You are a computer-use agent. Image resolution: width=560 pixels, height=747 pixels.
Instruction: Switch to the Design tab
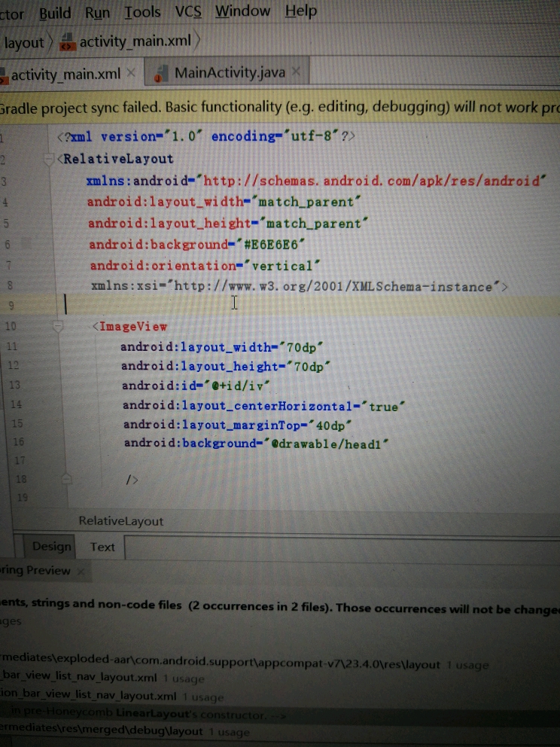point(52,547)
